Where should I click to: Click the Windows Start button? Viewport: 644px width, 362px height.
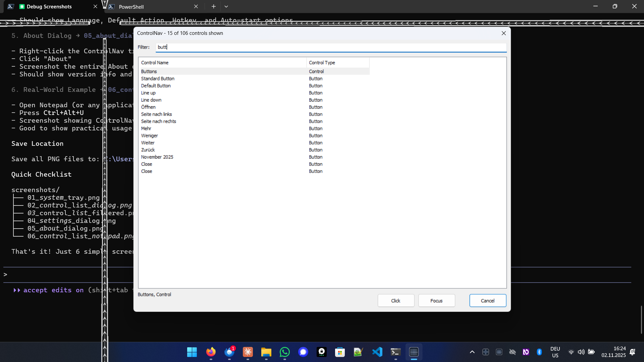click(x=192, y=352)
